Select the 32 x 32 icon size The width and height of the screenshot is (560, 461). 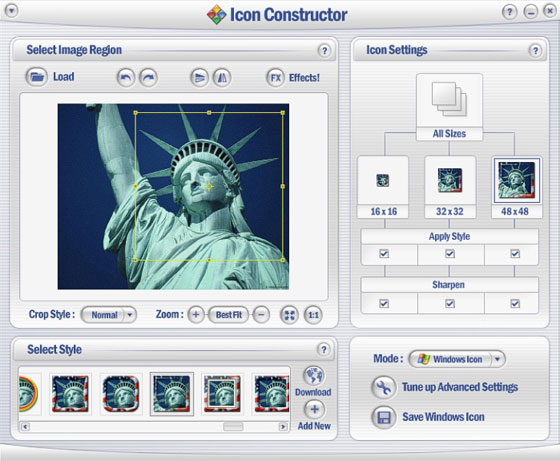450,187
